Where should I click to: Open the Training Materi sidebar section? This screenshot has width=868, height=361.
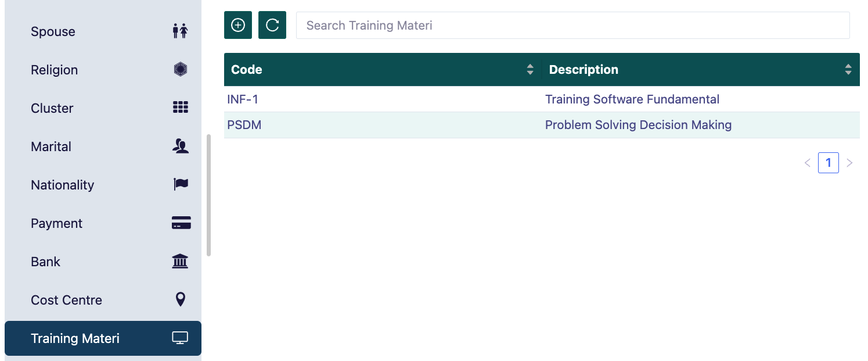coord(75,338)
